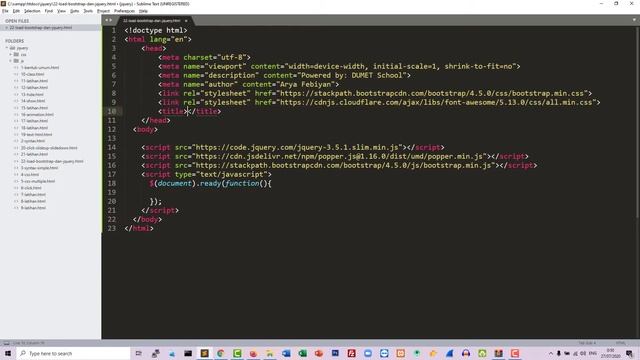The width and height of the screenshot is (640, 360).
Task: Open PowerPoint from the taskbar
Action: [319, 353]
